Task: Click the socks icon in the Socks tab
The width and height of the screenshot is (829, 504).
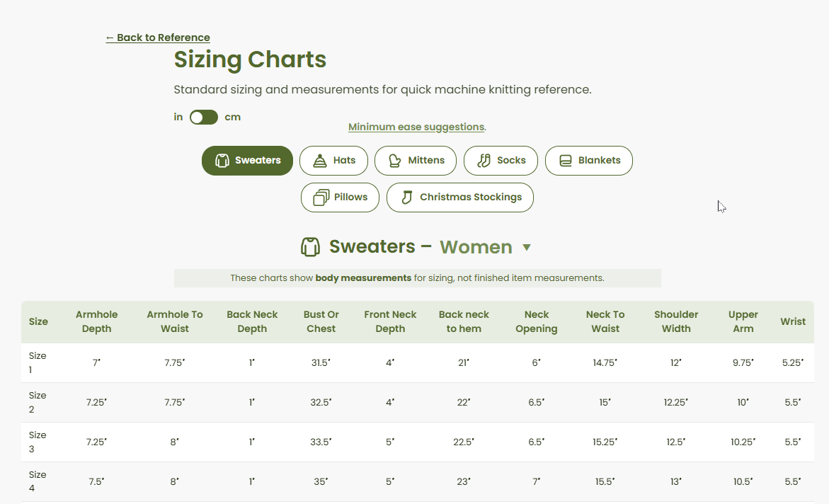Action: 484,161
